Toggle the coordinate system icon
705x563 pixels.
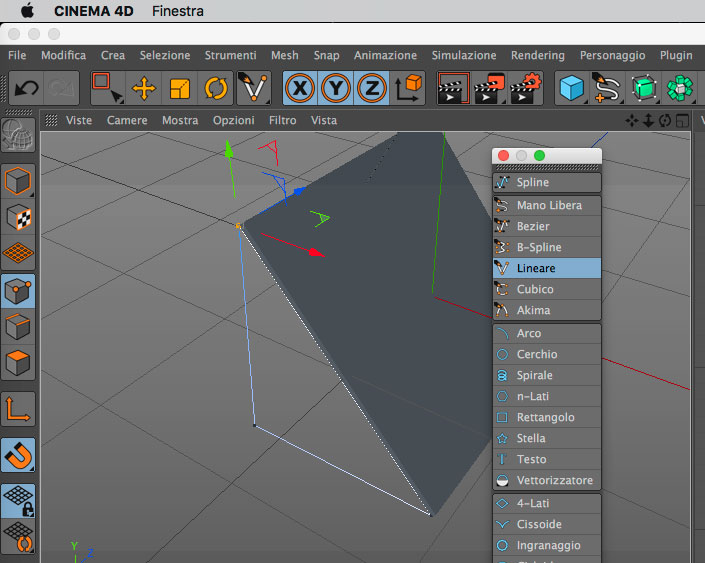407,88
